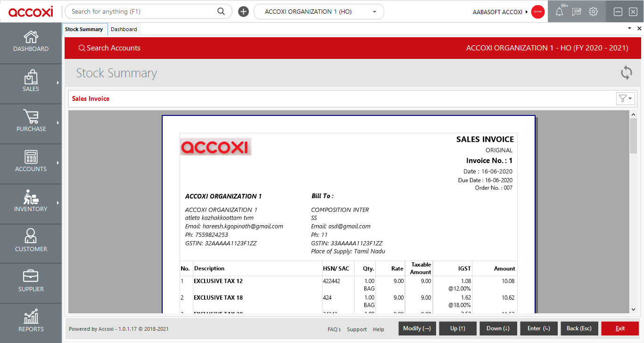Click the Bill To : label
This screenshot has width=644, height=343.
(322, 196)
